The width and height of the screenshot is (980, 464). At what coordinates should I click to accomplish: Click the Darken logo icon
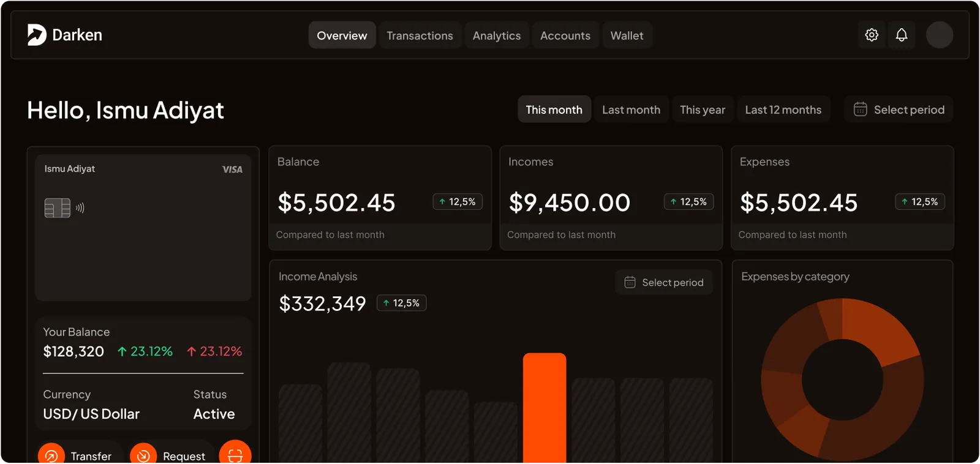(x=37, y=35)
